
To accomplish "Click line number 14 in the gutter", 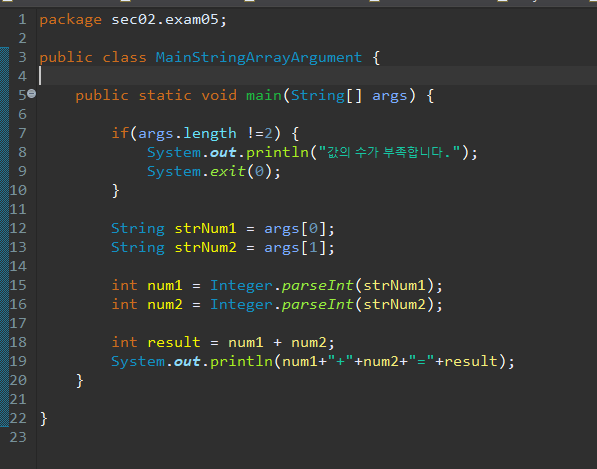I will tap(18, 266).
